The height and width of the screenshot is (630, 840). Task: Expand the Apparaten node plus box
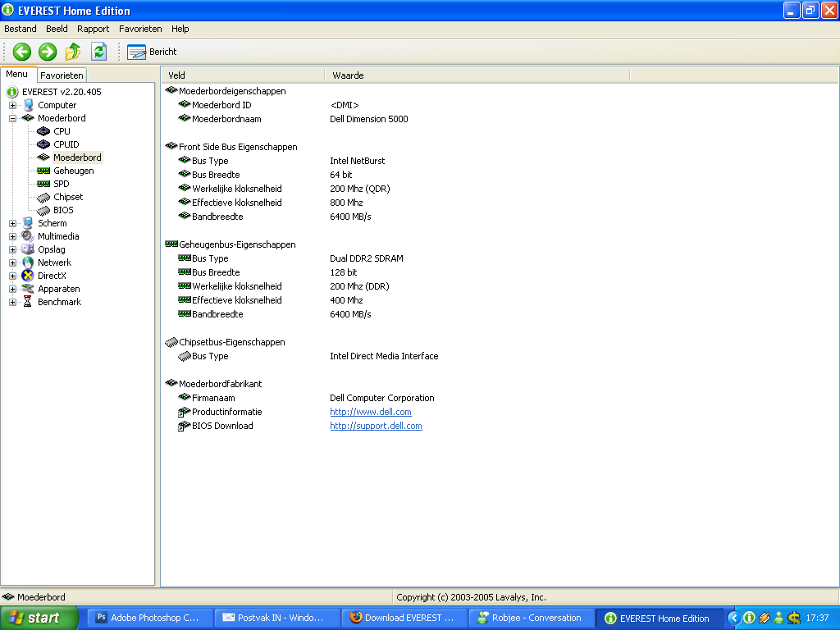pyautogui.click(x=13, y=289)
